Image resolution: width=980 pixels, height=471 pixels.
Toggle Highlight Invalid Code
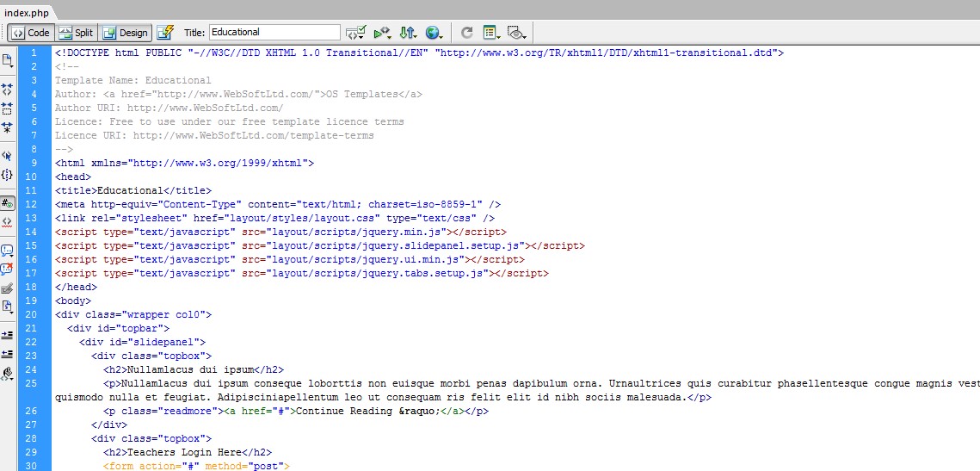[x=8, y=221]
